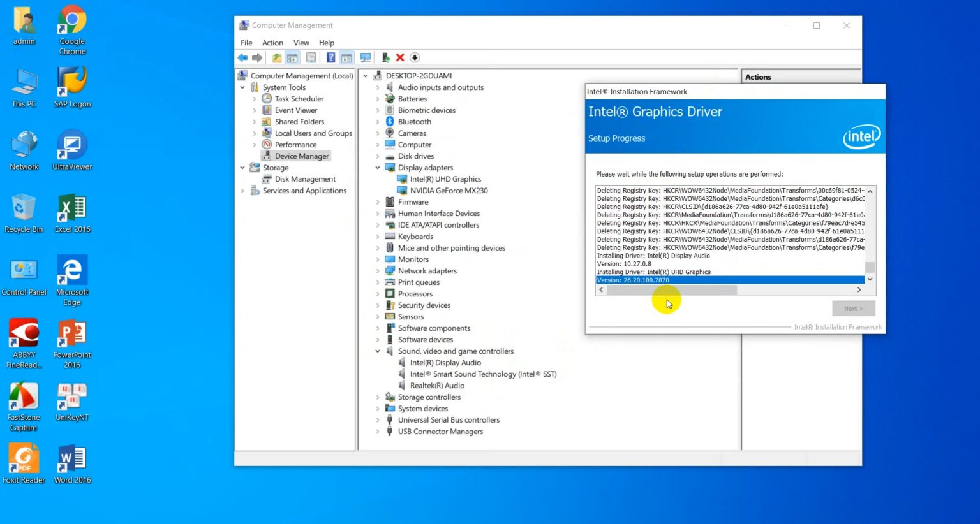980x524 pixels.
Task: Open the Recycle Bin on desktop
Action: (x=24, y=214)
